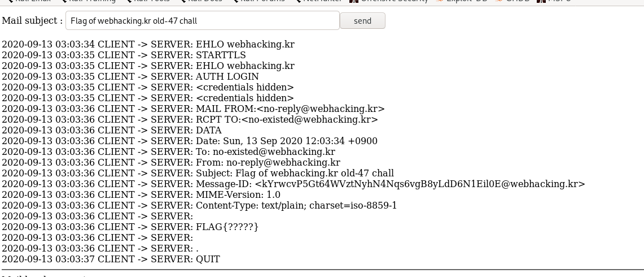Open the Kali Tools bookmark
Screen dimensions: 644x277
pyautogui.click(x=146, y=1)
